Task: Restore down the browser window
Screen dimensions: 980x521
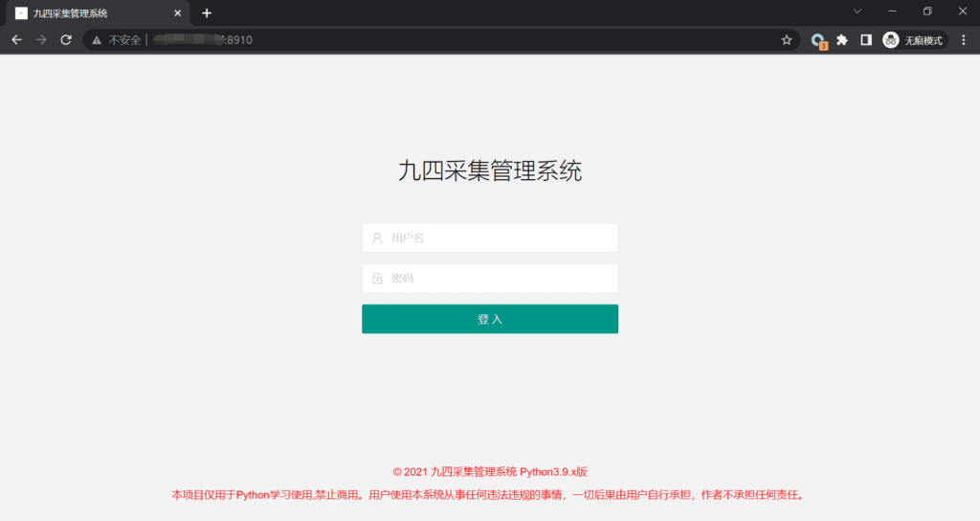Action: [x=927, y=11]
